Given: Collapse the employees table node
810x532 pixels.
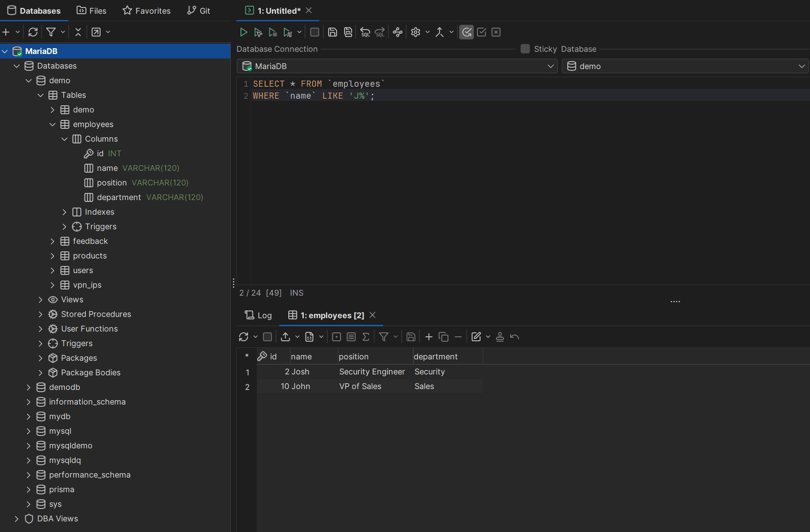Looking at the screenshot, I should (x=53, y=124).
